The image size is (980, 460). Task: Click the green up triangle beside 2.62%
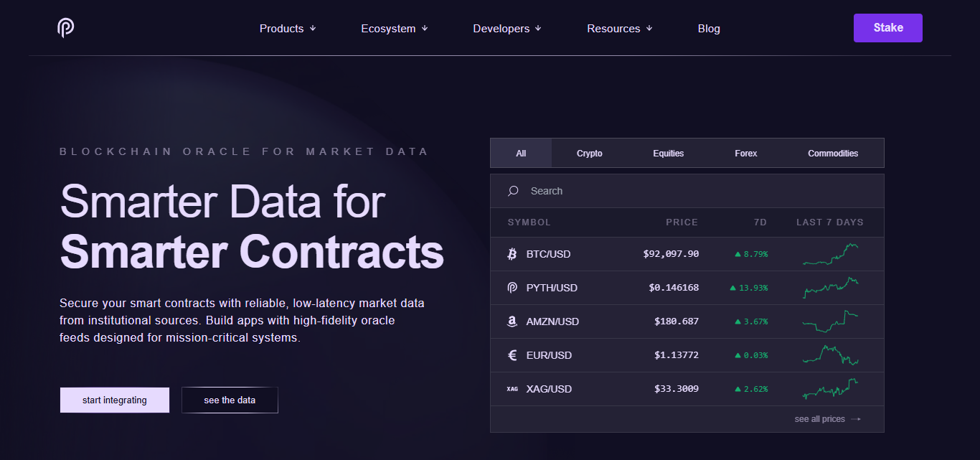tap(738, 389)
